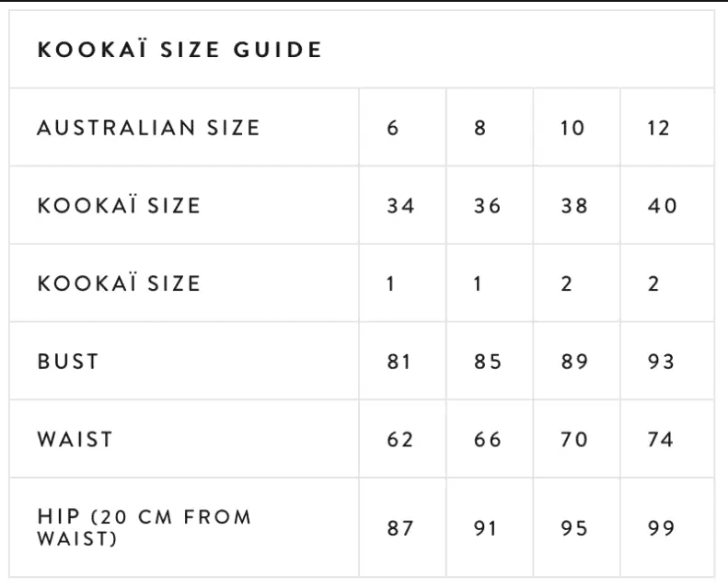
Task: Select the Waist row label
Action: pyautogui.click(x=75, y=439)
